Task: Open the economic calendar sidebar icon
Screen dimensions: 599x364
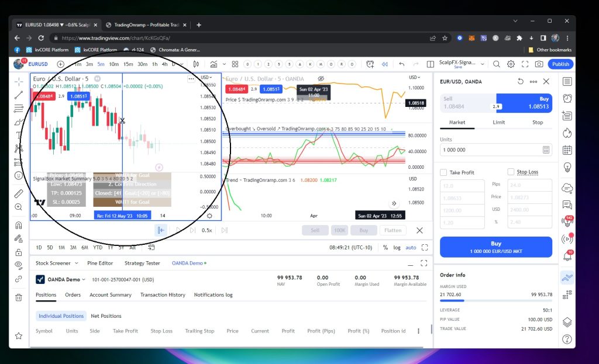Action: (567, 150)
